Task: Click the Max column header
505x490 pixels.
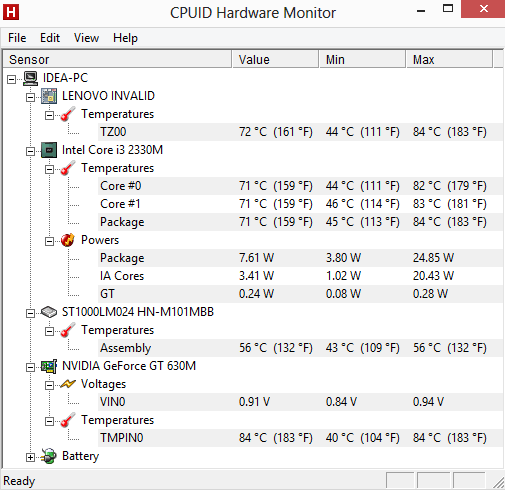Action: coord(449,60)
